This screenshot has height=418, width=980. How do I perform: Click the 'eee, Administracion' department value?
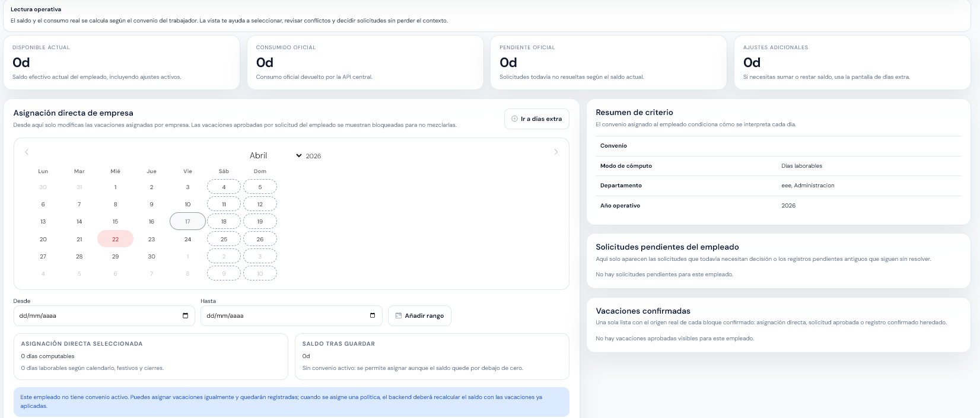point(807,186)
